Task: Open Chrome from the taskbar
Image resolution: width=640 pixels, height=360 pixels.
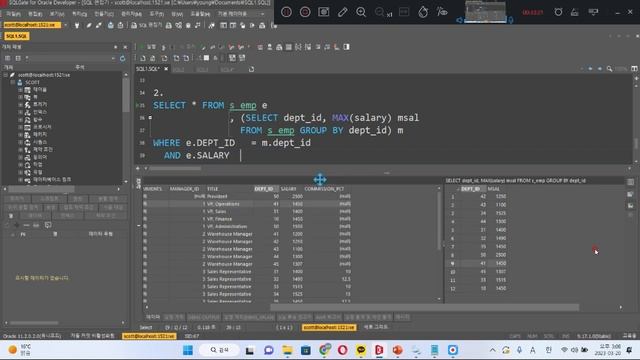Action: coord(324,350)
